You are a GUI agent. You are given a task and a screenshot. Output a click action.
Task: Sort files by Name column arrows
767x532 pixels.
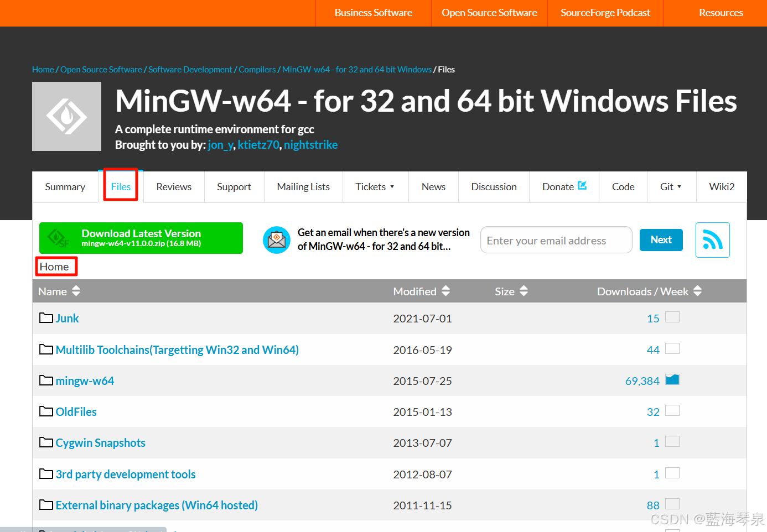point(76,291)
